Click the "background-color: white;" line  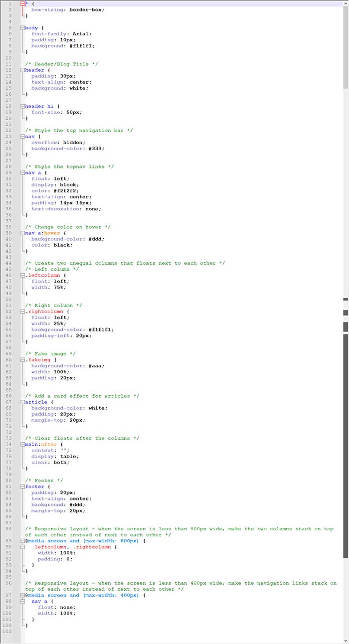[69, 408]
